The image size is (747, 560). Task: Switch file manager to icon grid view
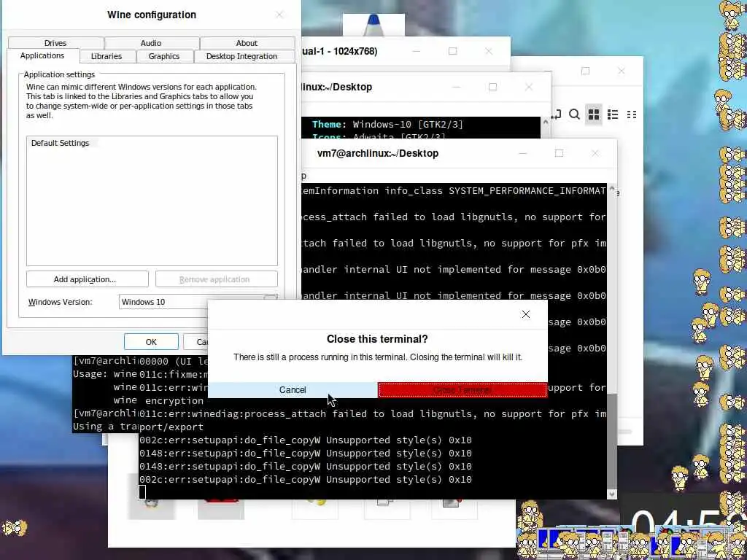594,114
